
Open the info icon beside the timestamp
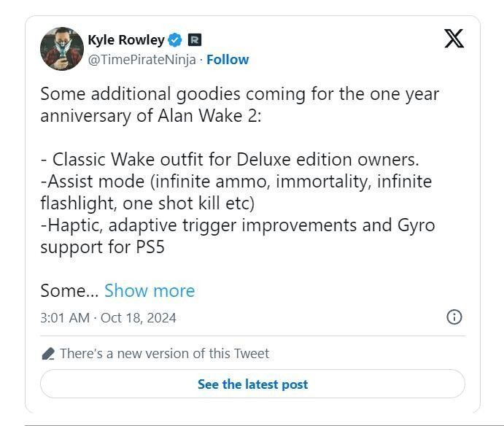[454, 317]
